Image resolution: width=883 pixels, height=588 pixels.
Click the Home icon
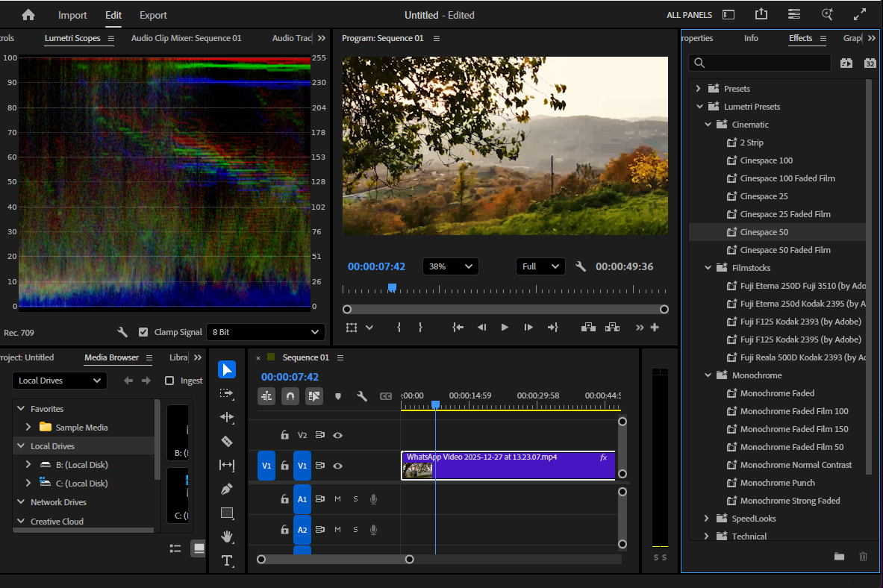(x=28, y=15)
